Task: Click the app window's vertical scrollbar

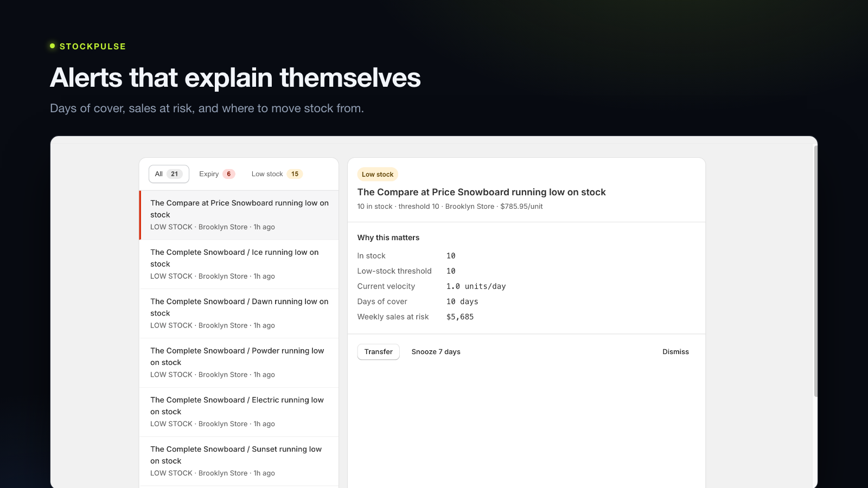Action: tap(815, 271)
